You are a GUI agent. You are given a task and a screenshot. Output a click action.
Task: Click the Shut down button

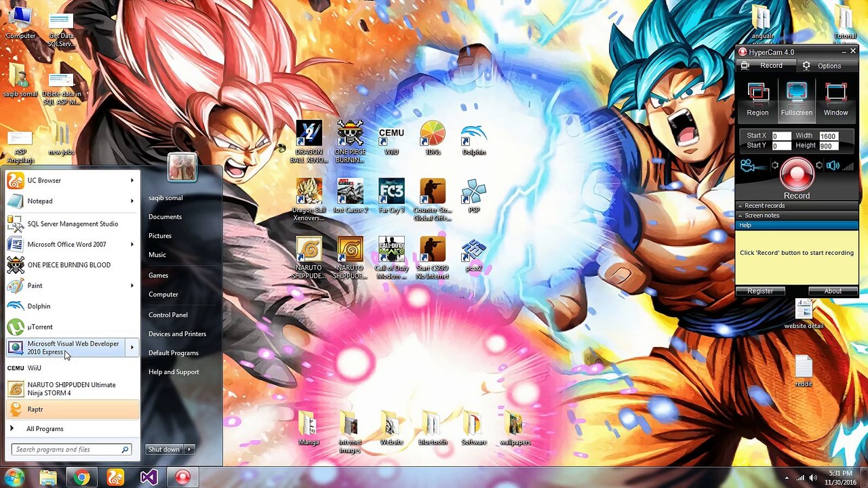[x=165, y=449]
